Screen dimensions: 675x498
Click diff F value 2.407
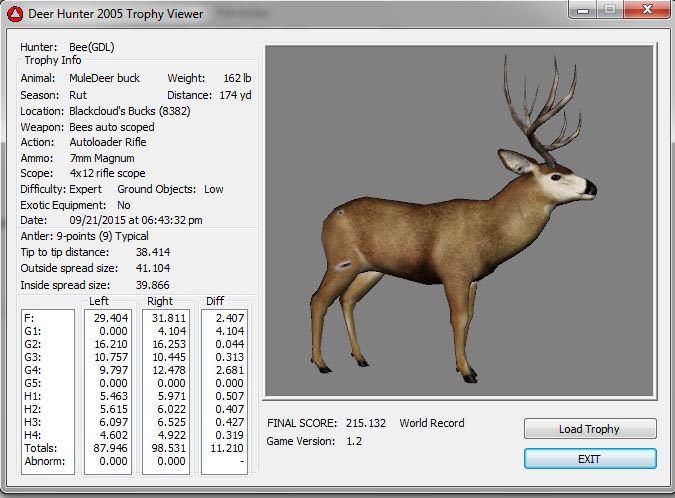(229, 318)
